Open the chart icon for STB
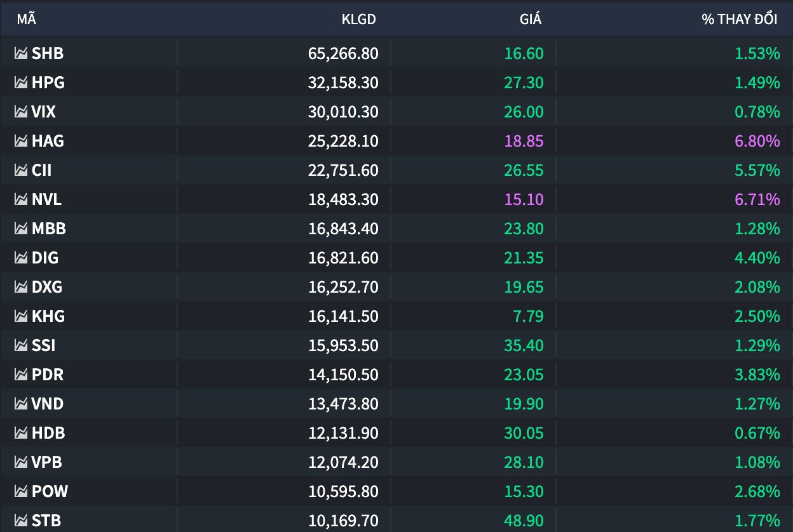 click(x=21, y=521)
